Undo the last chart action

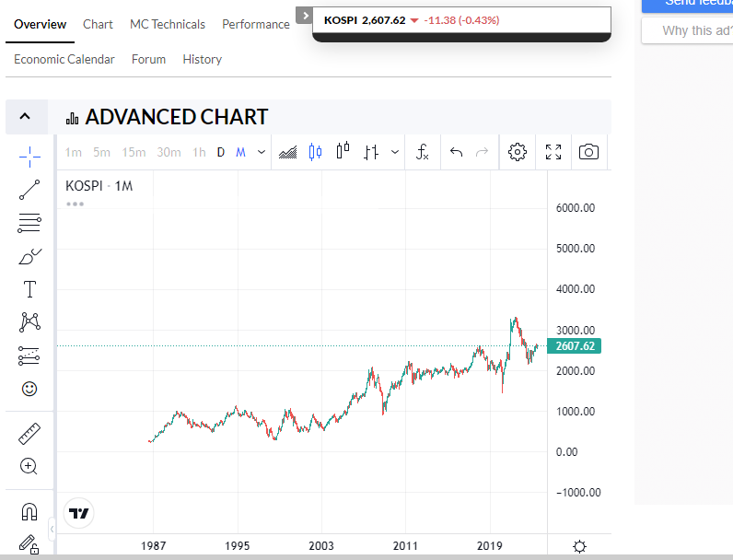point(456,152)
